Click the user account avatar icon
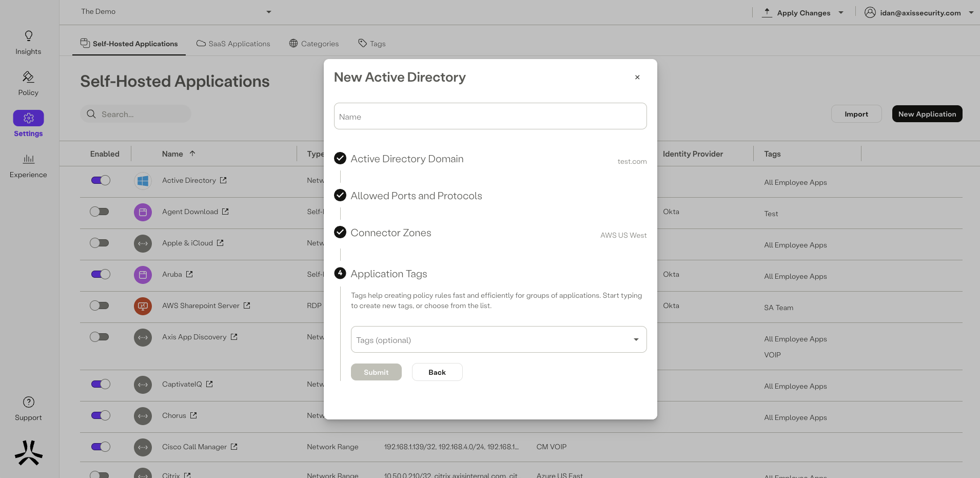 point(870,12)
